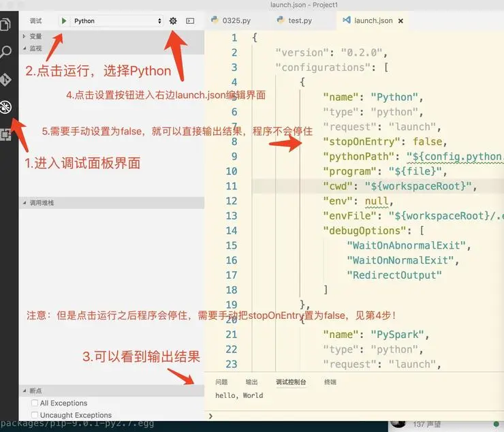Viewport: 504px width, 432px height.
Task: Close the launch.json tab
Action: [400, 21]
